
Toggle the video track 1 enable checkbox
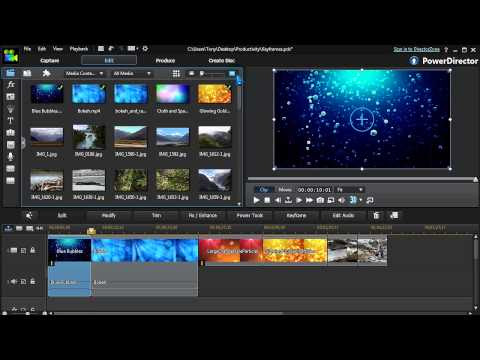point(23,250)
